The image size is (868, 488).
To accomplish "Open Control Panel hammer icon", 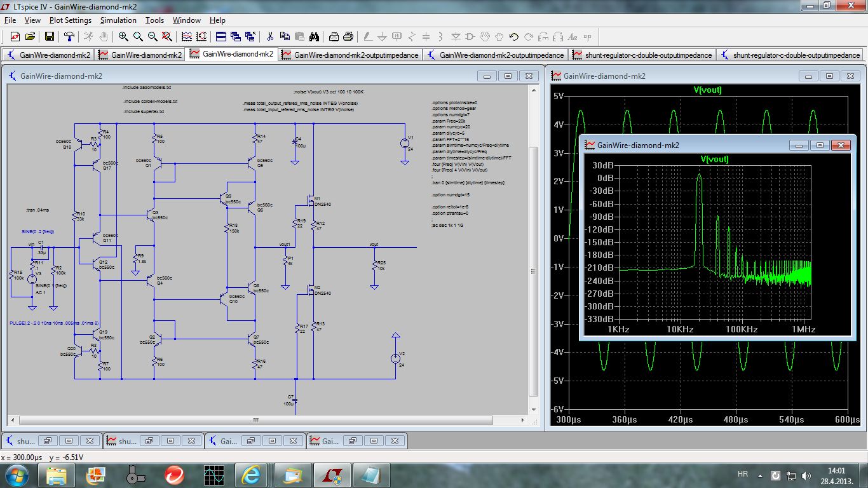I will point(70,37).
